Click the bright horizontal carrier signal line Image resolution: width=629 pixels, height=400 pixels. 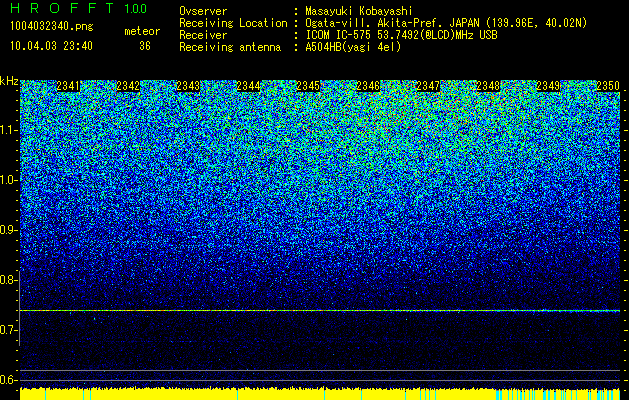[320, 311]
